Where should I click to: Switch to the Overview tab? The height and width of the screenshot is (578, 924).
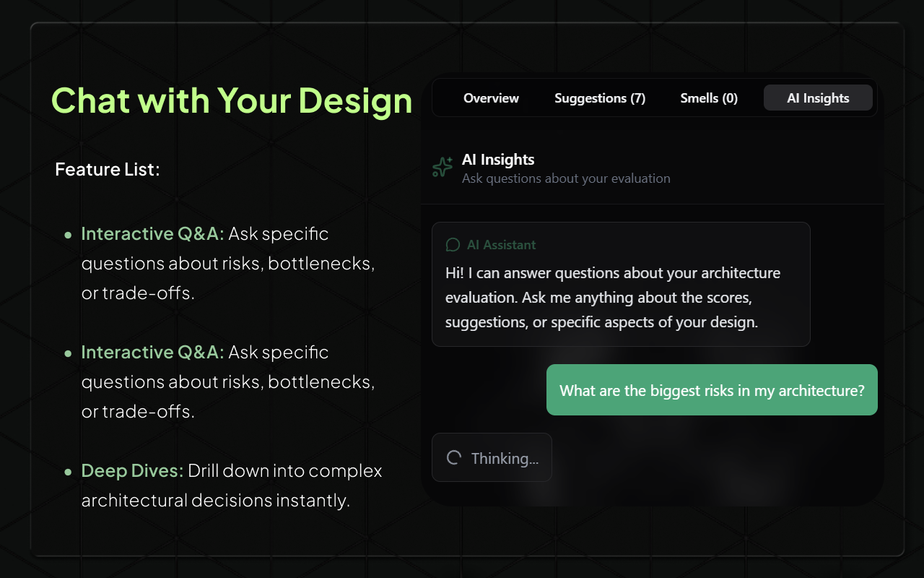[491, 98]
